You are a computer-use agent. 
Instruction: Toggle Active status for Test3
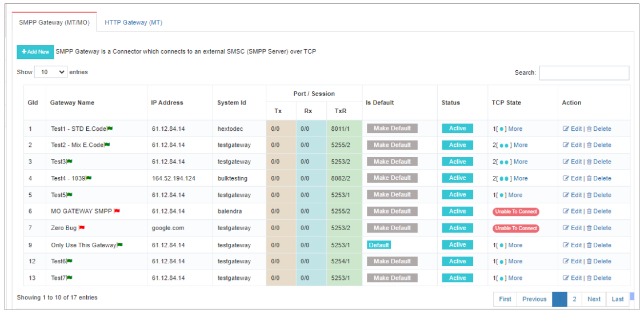458,162
